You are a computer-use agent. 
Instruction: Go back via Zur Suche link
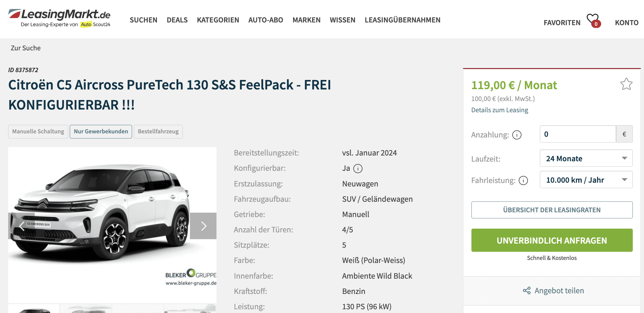[26, 48]
